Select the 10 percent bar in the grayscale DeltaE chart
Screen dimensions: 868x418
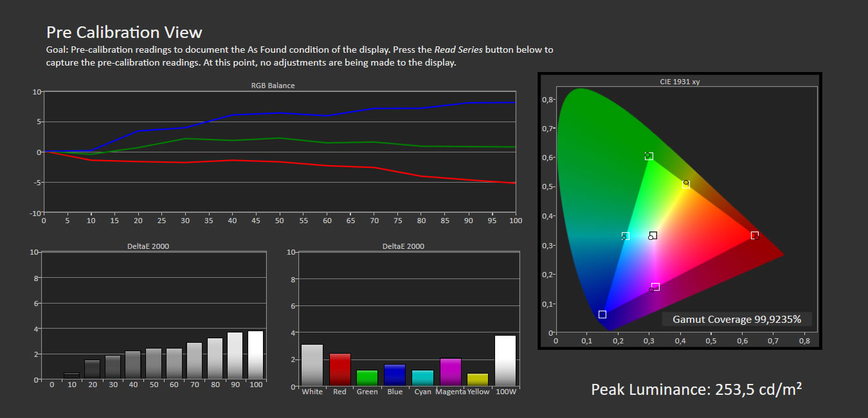click(x=72, y=376)
